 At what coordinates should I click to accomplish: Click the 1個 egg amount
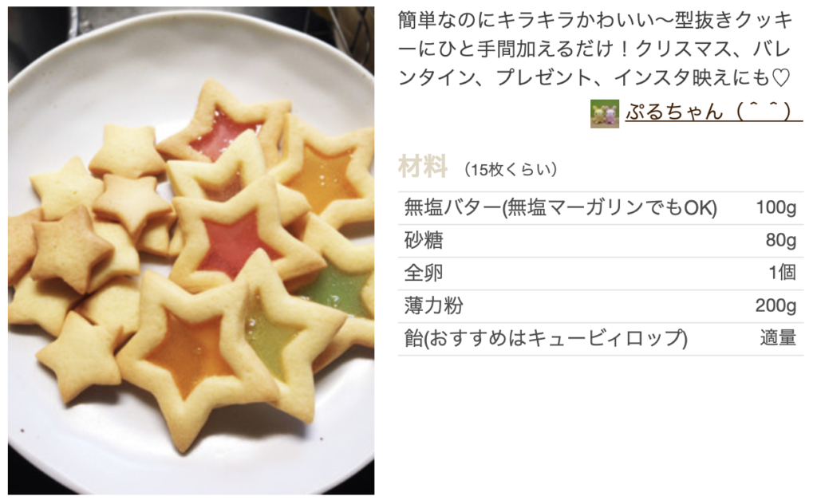click(783, 272)
